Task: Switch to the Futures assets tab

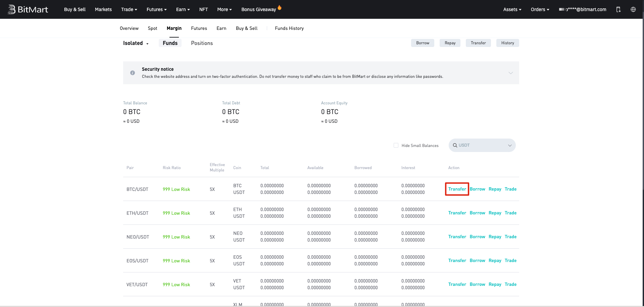Action: [199, 28]
